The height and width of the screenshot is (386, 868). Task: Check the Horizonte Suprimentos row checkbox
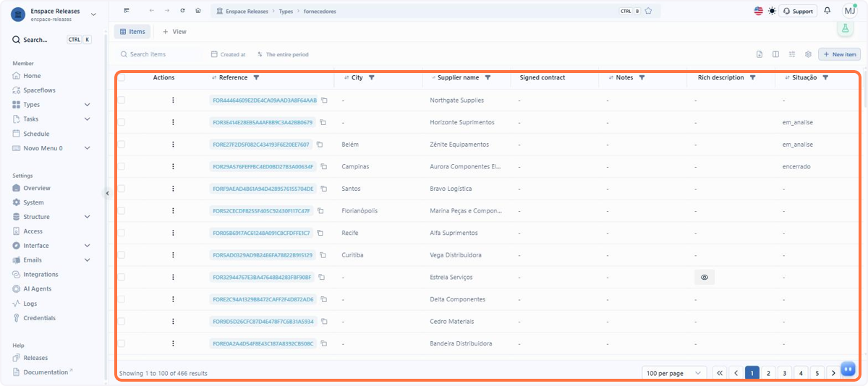[x=122, y=122]
